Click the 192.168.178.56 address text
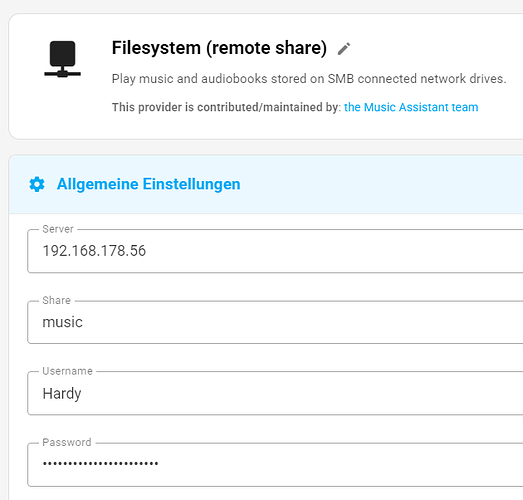This screenshot has width=523, height=500. (94, 251)
